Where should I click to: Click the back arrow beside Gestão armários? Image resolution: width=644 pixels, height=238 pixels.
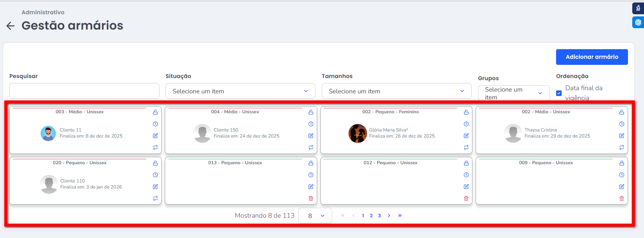click(11, 26)
